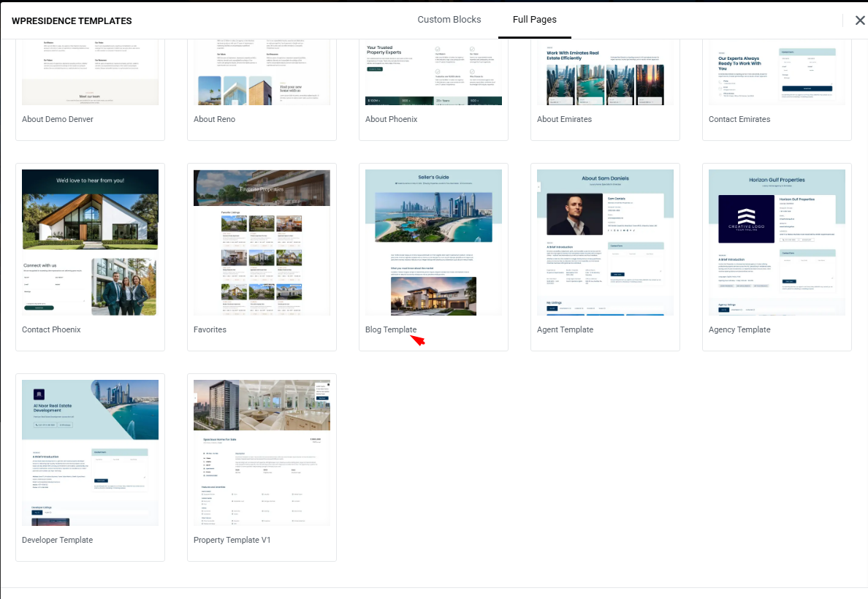Select the About Phoenix template preview
868x599 pixels.
click(433, 73)
